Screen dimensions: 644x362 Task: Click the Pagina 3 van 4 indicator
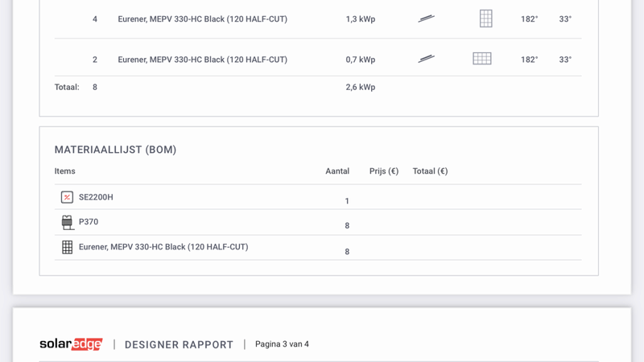tap(282, 344)
